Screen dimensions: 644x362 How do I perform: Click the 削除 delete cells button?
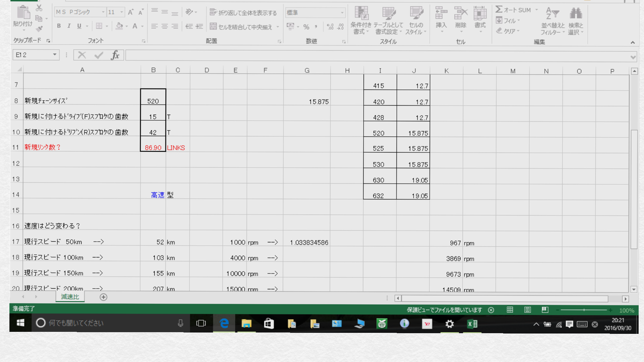pyautogui.click(x=460, y=21)
